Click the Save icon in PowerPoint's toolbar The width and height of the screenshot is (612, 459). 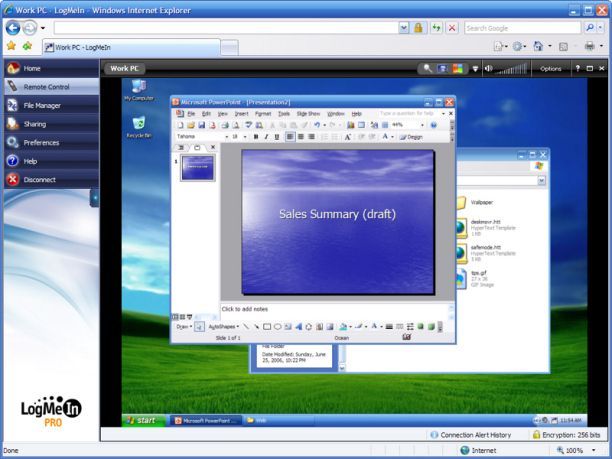(x=201, y=125)
